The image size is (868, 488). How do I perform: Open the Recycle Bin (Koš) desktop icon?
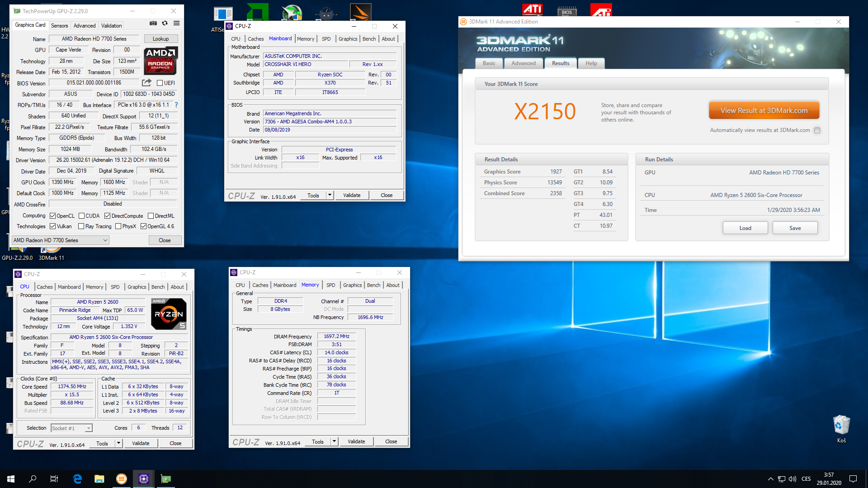[841, 429]
